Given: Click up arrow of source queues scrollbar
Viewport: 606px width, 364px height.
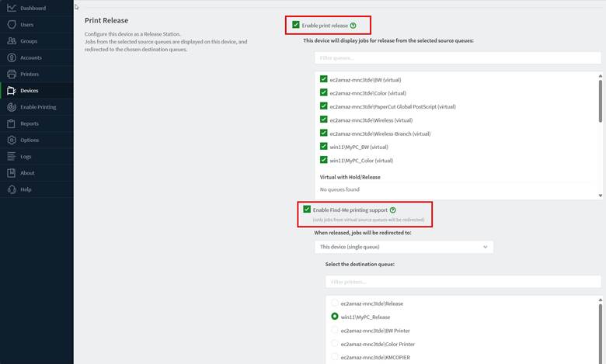Looking at the screenshot, I should coord(601,75).
